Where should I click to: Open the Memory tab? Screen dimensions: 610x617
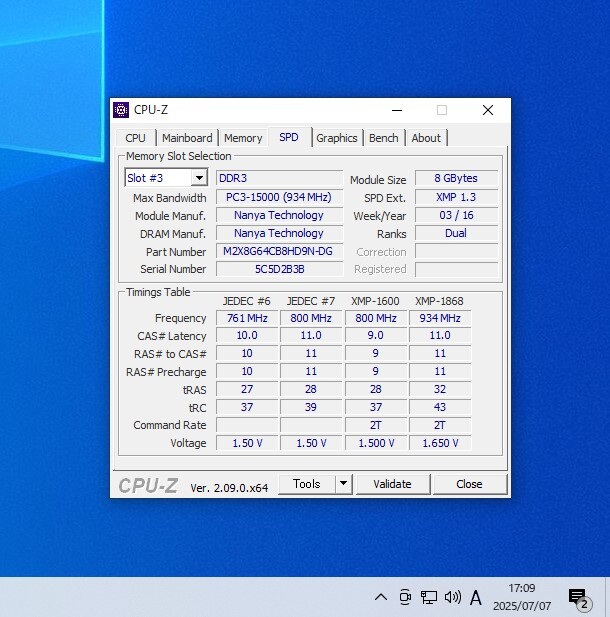pyautogui.click(x=243, y=138)
